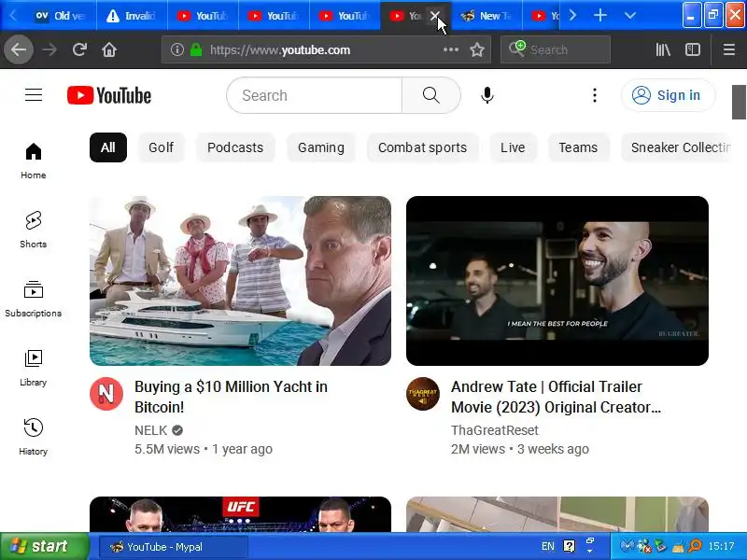This screenshot has width=747, height=560.
Task: Switch to the New Tab tab
Action: [486, 16]
